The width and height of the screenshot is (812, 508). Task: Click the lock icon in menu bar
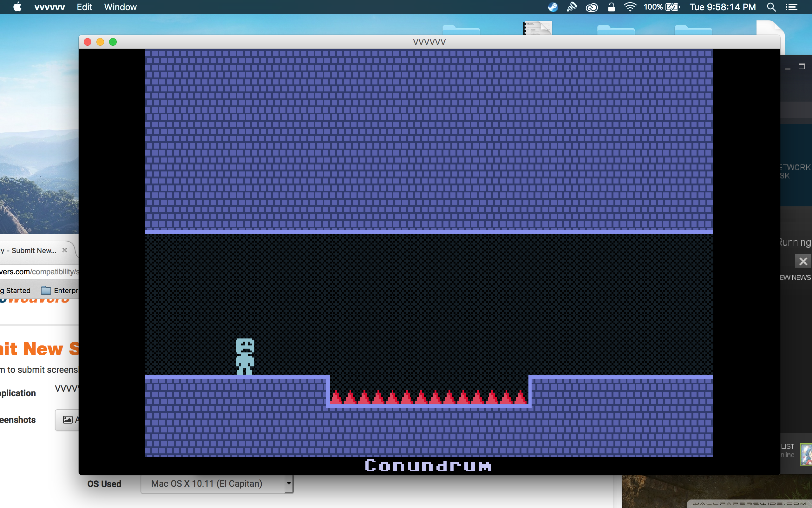tap(611, 7)
